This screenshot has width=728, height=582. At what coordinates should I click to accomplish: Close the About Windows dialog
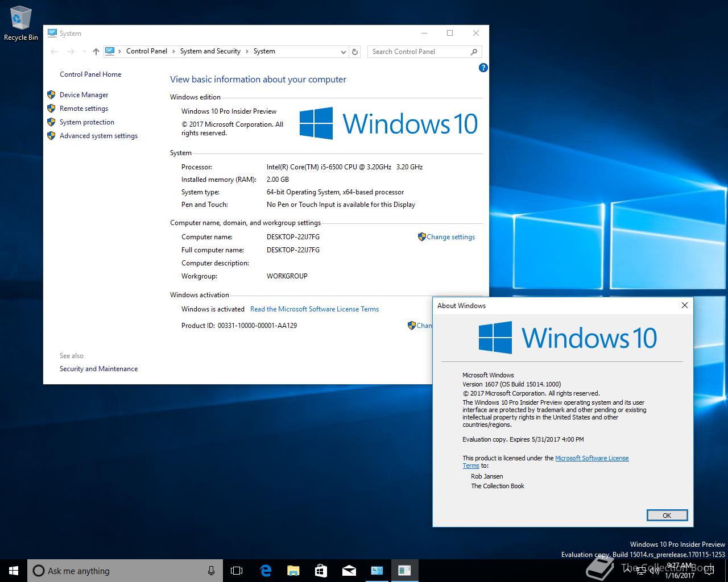(685, 305)
